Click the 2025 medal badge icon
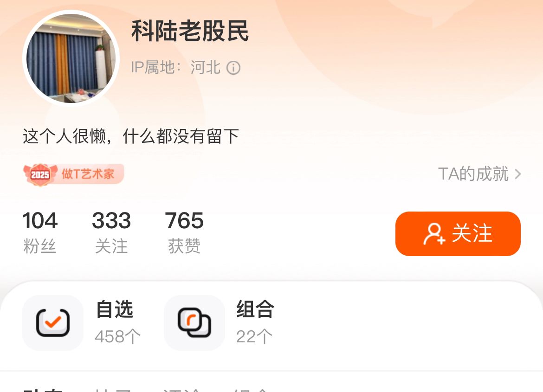 pyautogui.click(x=40, y=174)
